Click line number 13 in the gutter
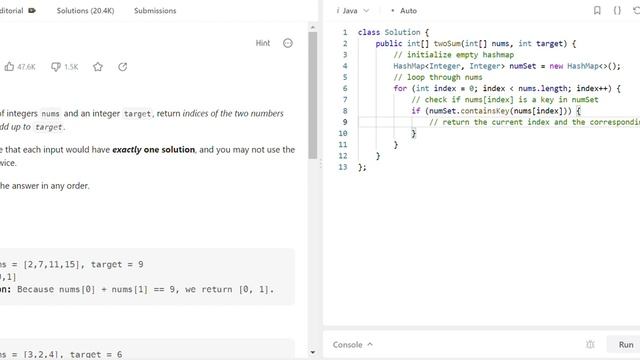This screenshot has width=640, height=360. click(343, 167)
